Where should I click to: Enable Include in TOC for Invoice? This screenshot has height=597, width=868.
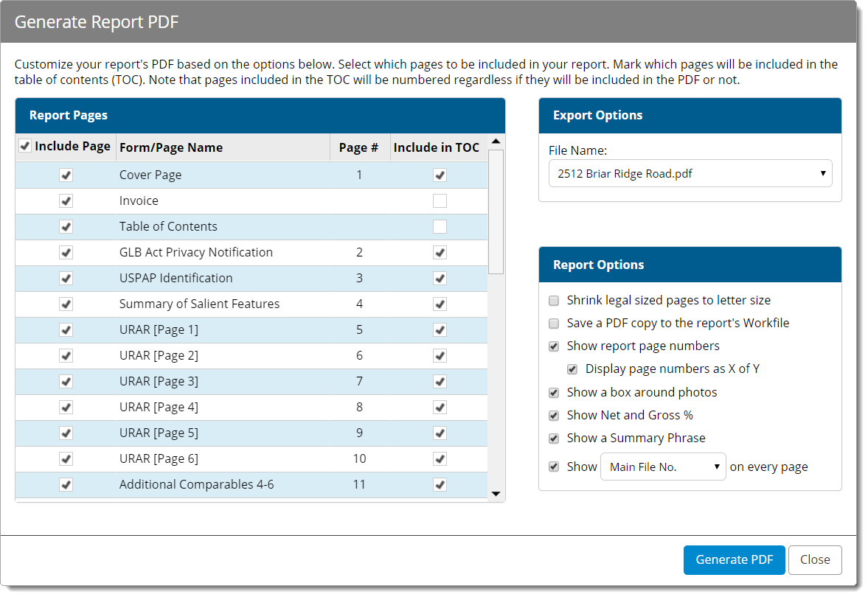440,201
